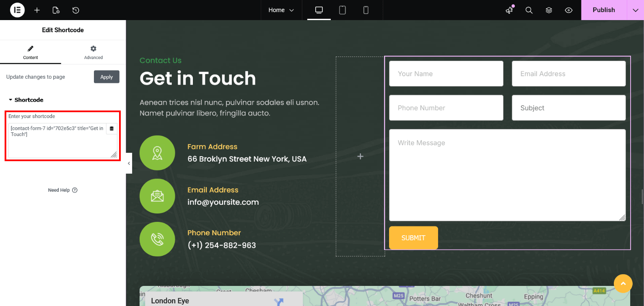Click the Add Element plus icon
The width and height of the screenshot is (644, 306).
[37, 10]
